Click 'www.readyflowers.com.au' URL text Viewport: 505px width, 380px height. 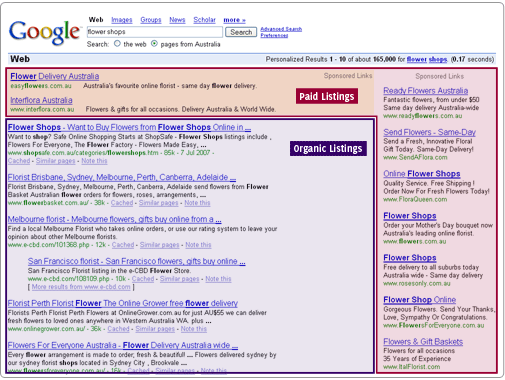[423, 116]
